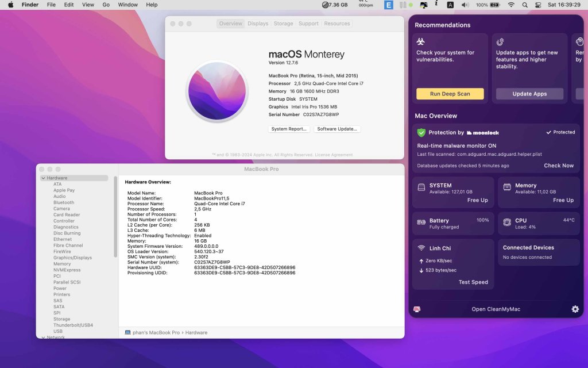This screenshot has width=588, height=368.
Task: Click the Run Deep Scan button
Action: click(x=450, y=94)
